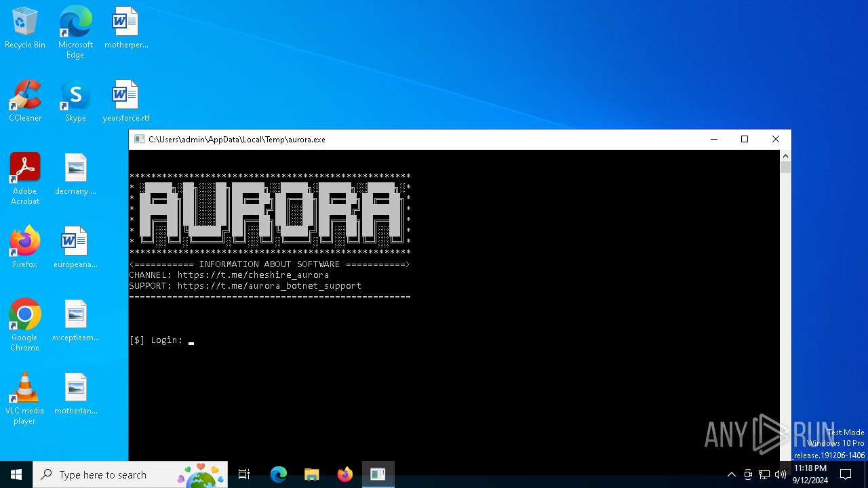The height and width of the screenshot is (488, 868).
Task: Click the console vertical scrollbar thumb
Action: [785, 167]
